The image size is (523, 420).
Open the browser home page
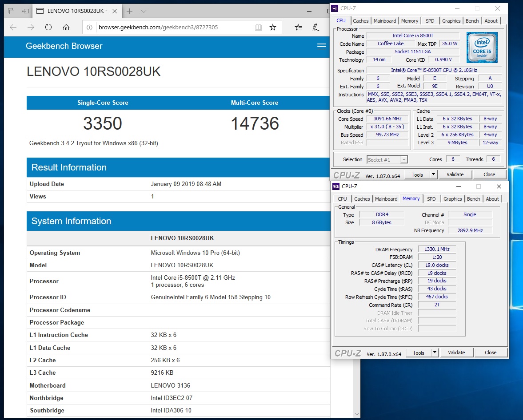(66, 28)
